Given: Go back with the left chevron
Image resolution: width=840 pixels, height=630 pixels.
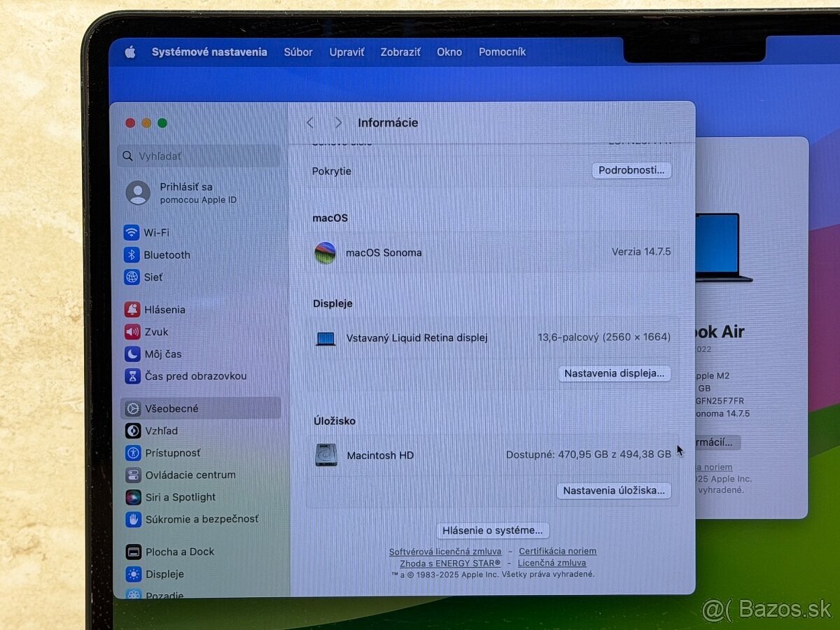Looking at the screenshot, I should point(310,122).
